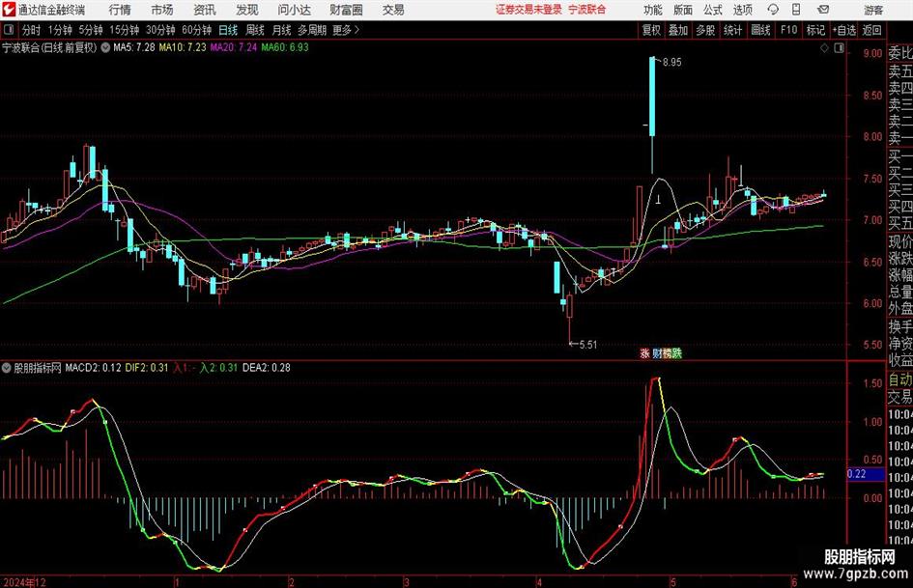Click the 财 marker icon below the chart
The width and height of the screenshot is (913, 588).
coord(657,352)
